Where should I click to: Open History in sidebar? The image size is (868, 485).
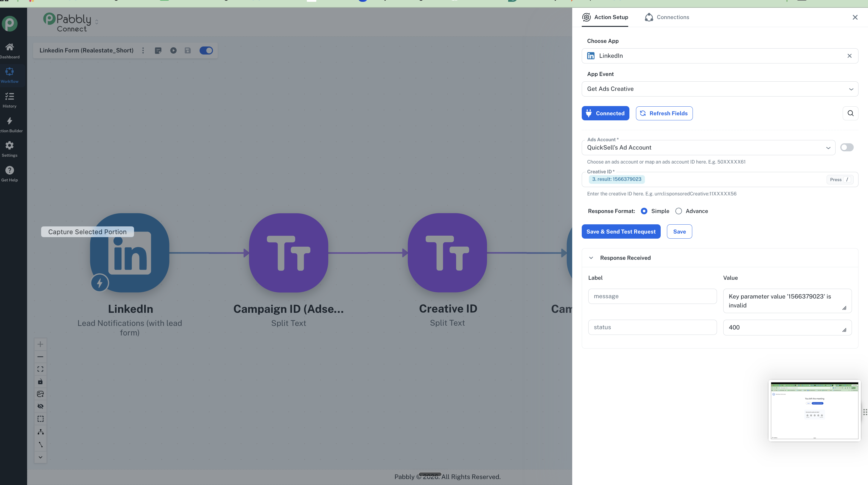(10, 100)
